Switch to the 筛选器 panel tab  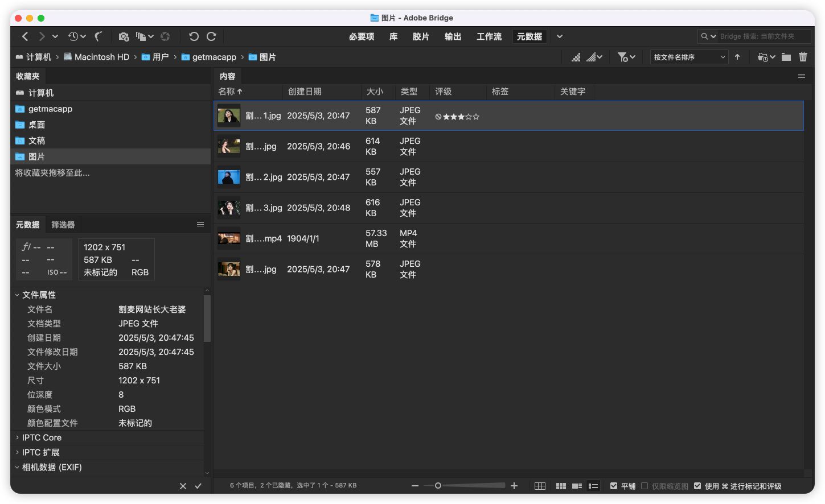[x=63, y=225]
